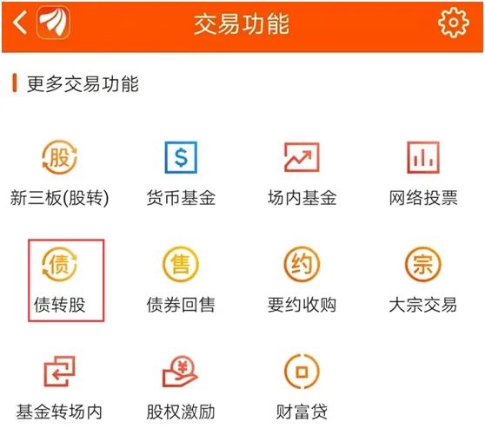
Task: Select the 货币基金 dollar icon
Action: click(181, 157)
